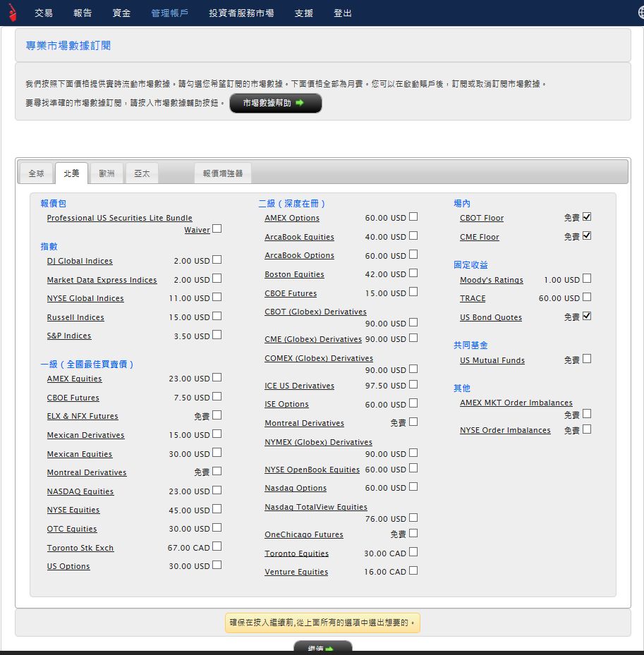Viewport: 644px width, 655px height.
Task: Tick the US Options checkbox
Action: tap(217, 565)
